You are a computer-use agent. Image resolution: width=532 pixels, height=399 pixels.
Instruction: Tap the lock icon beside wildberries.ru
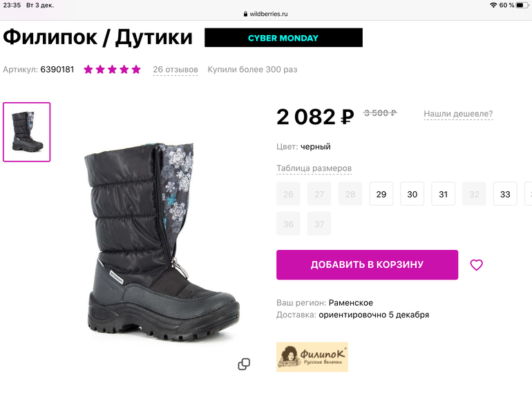click(x=246, y=14)
